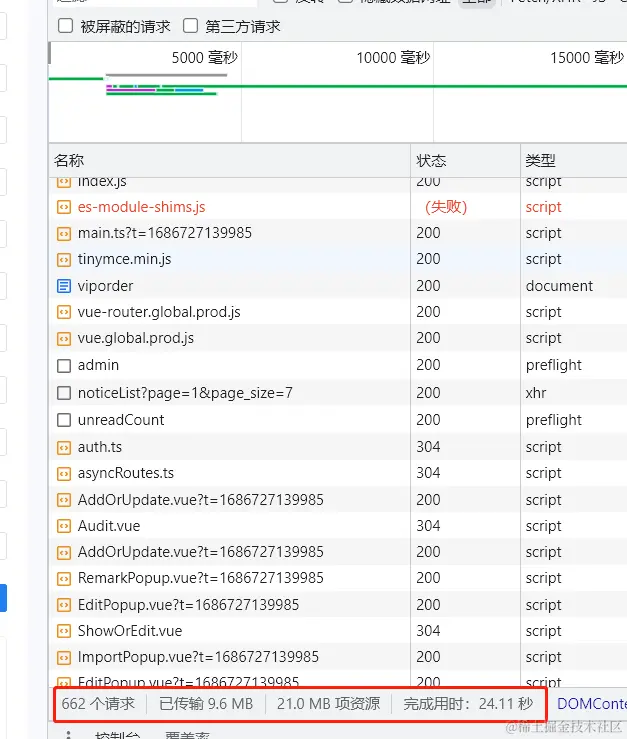
Task: Click script icon beside main.ts?t=1686727139985
Action: [64, 233]
